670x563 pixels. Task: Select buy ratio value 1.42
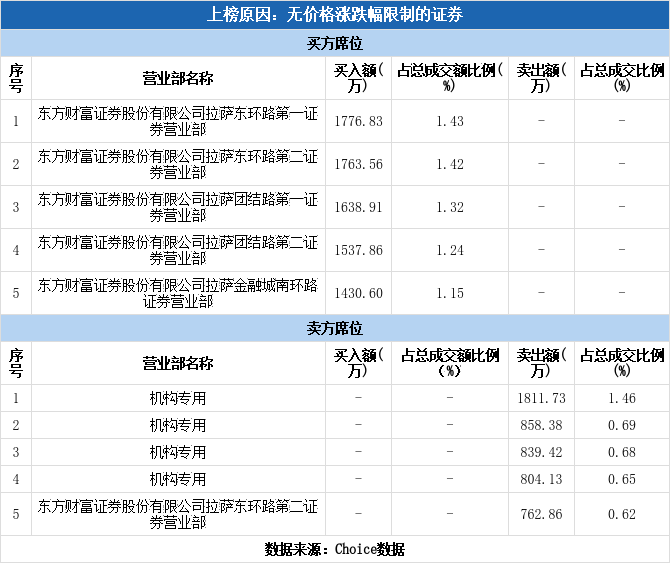point(450,164)
